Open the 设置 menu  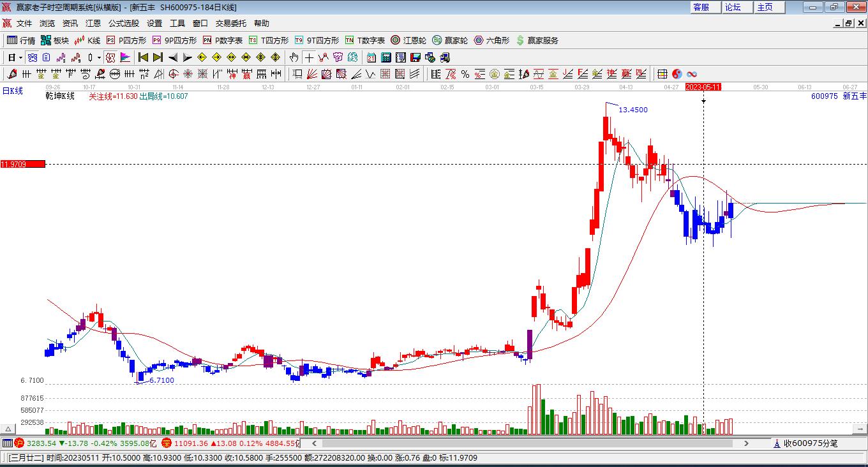coord(154,24)
